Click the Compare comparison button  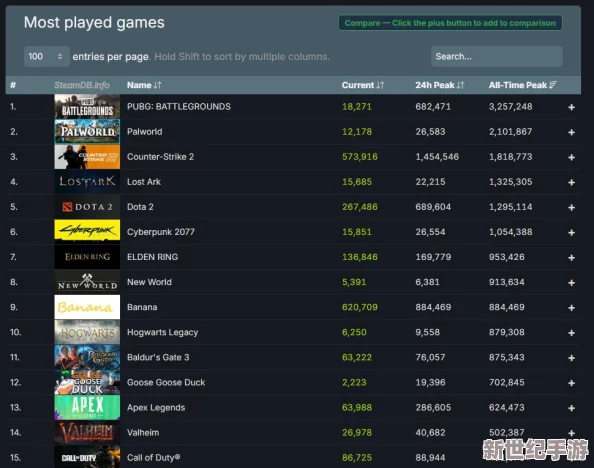tap(450, 23)
